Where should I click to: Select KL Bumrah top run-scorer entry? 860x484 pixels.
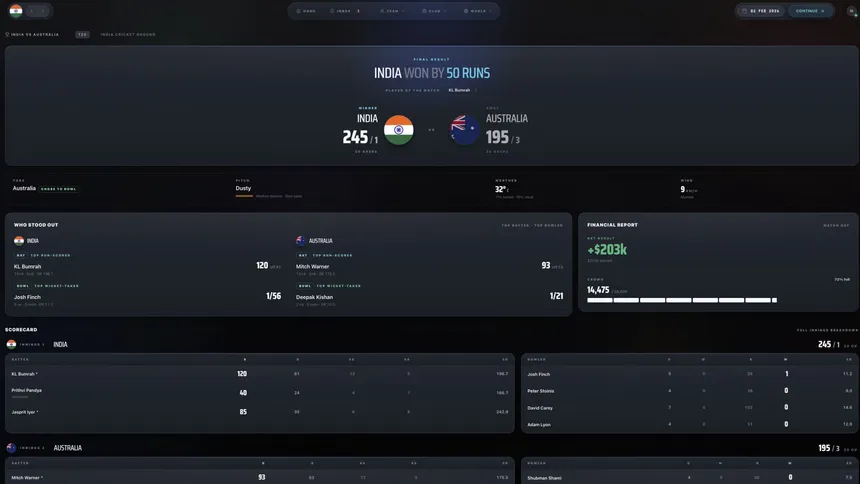[x=147, y=266]
